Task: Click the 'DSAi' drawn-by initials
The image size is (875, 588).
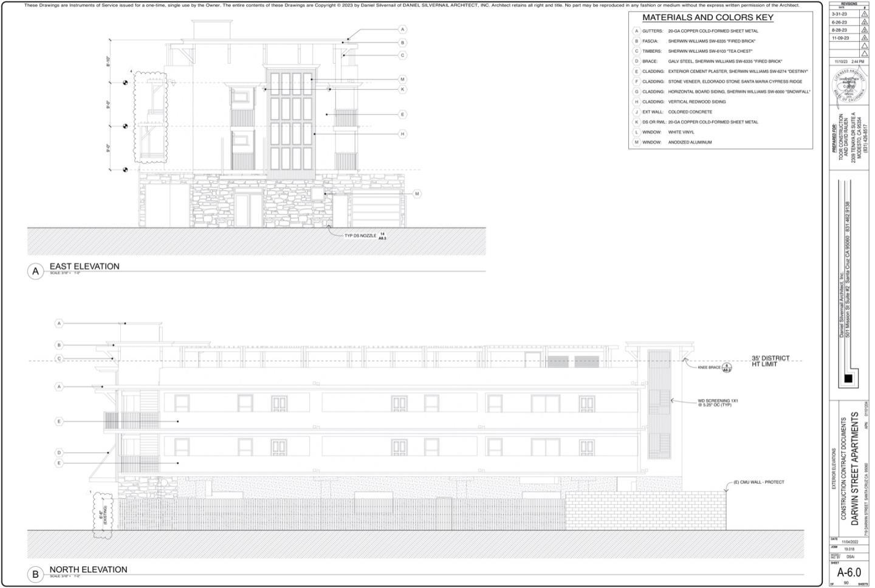Action: coord(849,556)
